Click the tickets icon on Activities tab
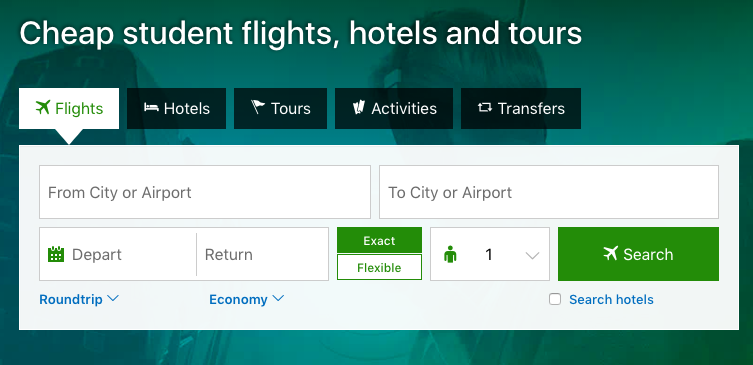Image resolution: width=753 pixels, height=365 pixels. 359,108
